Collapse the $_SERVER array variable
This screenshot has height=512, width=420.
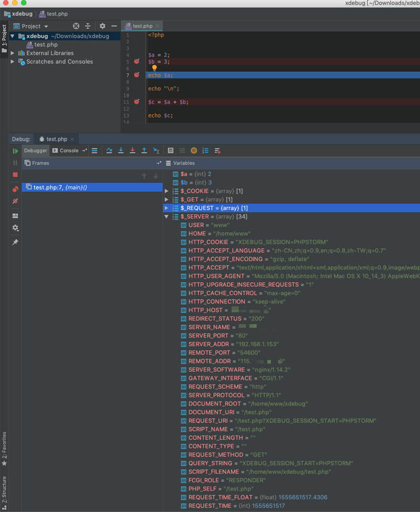tap(166, 216)
